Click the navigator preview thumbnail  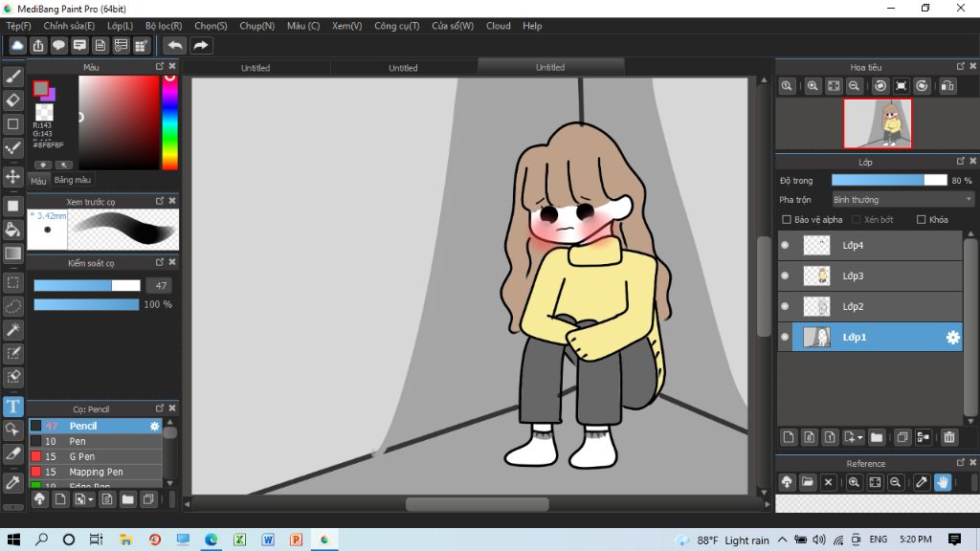pyautogui.click(x=878, y=123)
